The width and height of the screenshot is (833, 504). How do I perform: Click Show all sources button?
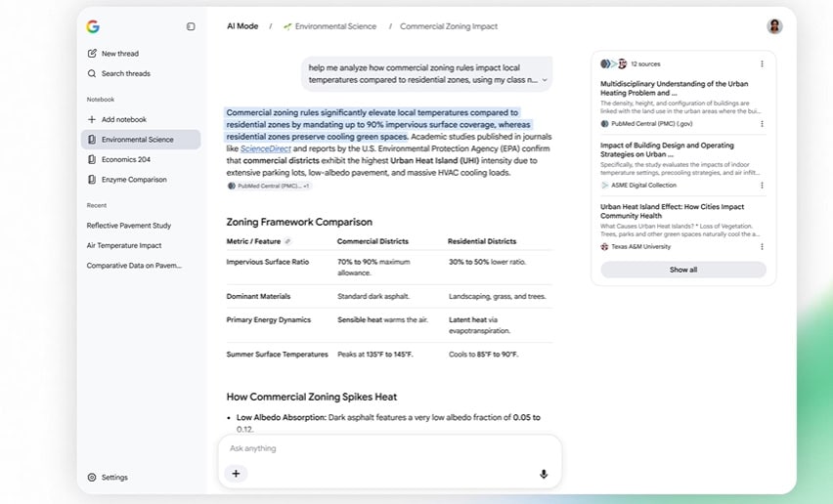683,270
